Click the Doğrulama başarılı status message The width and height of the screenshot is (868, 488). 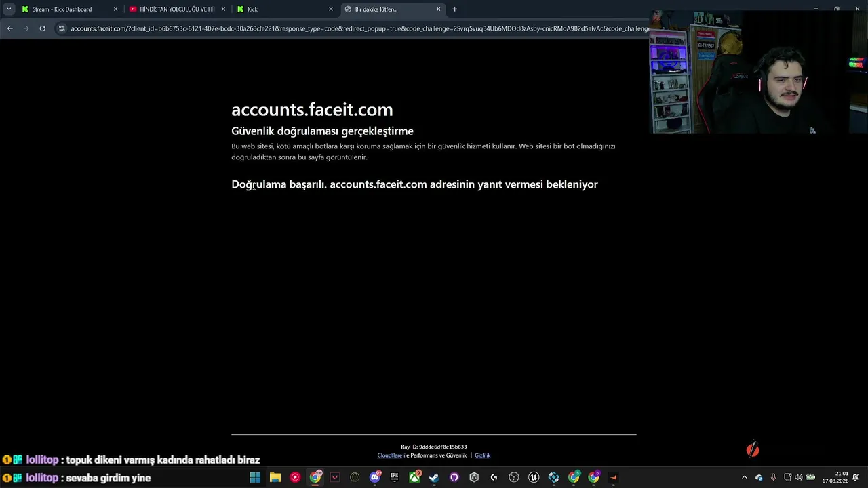click(x=414, y=184)
